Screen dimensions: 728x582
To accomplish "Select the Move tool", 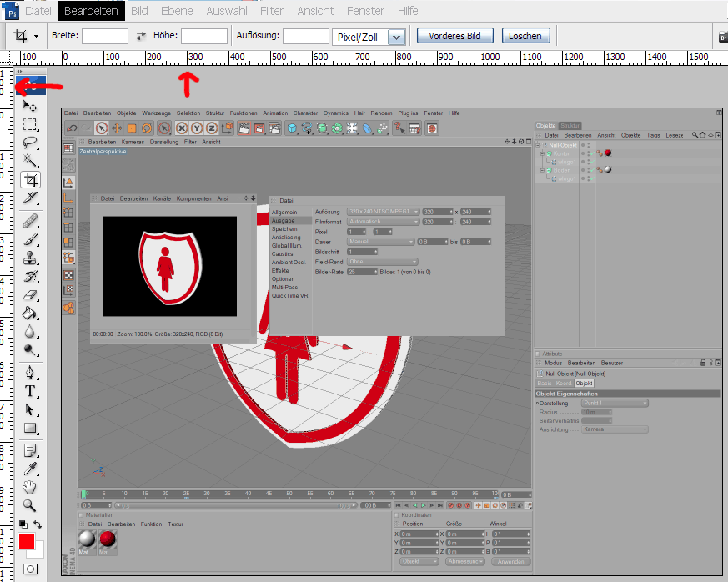I will coord(30,106).
